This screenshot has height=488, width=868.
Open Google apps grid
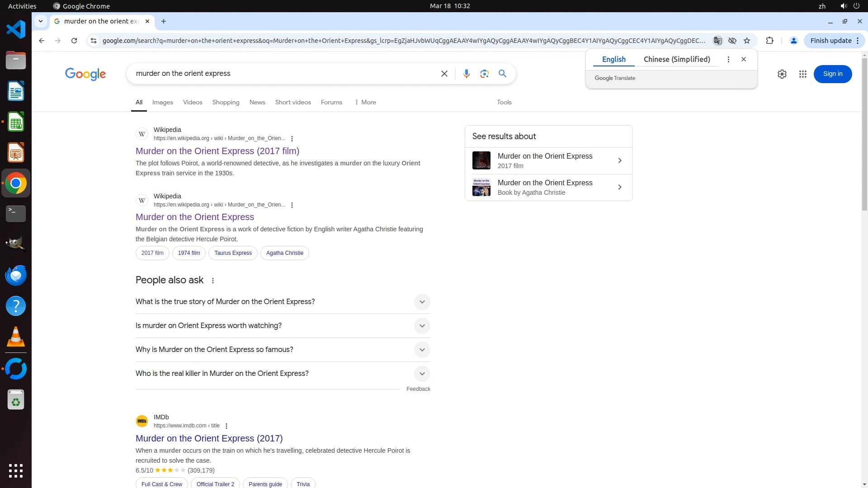802,74
